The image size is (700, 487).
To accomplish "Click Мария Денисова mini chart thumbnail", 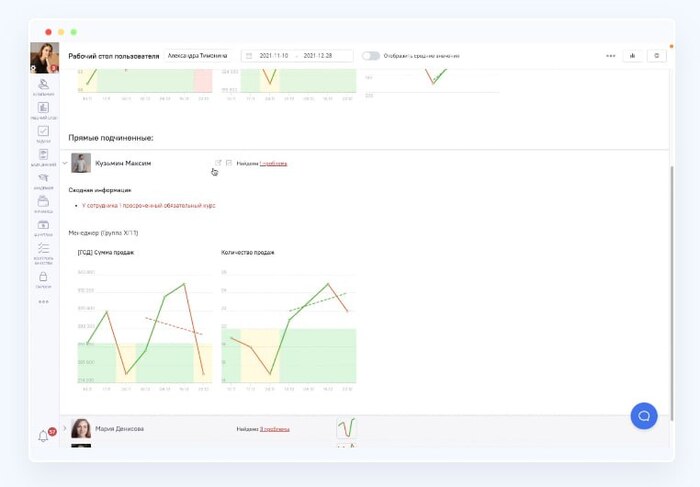I will [346, 428].
